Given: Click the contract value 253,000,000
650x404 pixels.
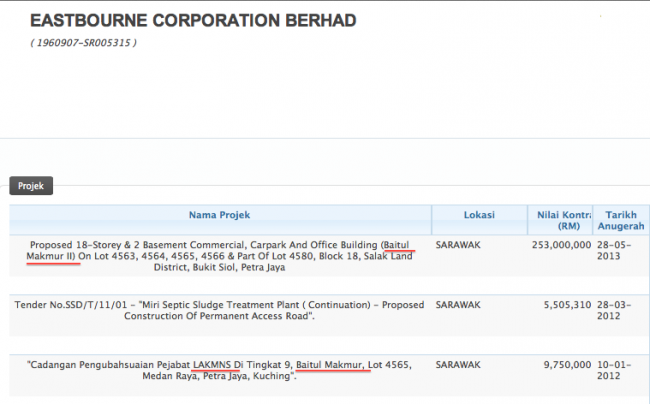Looking at the screenshot, I should click(561, 245).
